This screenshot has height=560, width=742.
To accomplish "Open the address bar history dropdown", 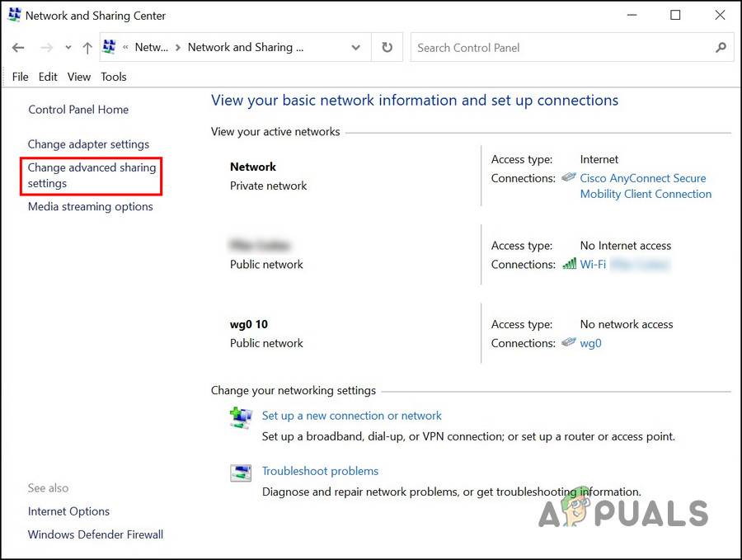I will [355, 47].
